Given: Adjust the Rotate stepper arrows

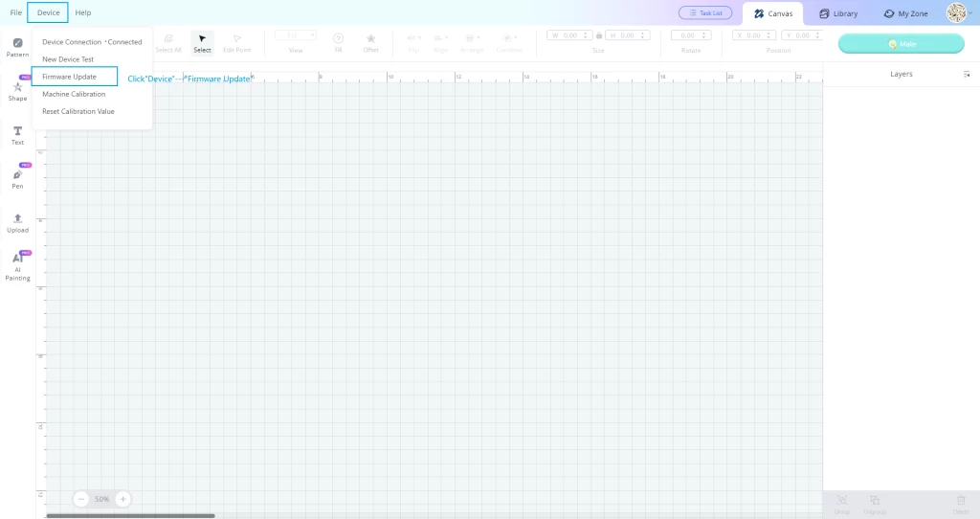Looking at the screenshot, I should coord(703,35).
